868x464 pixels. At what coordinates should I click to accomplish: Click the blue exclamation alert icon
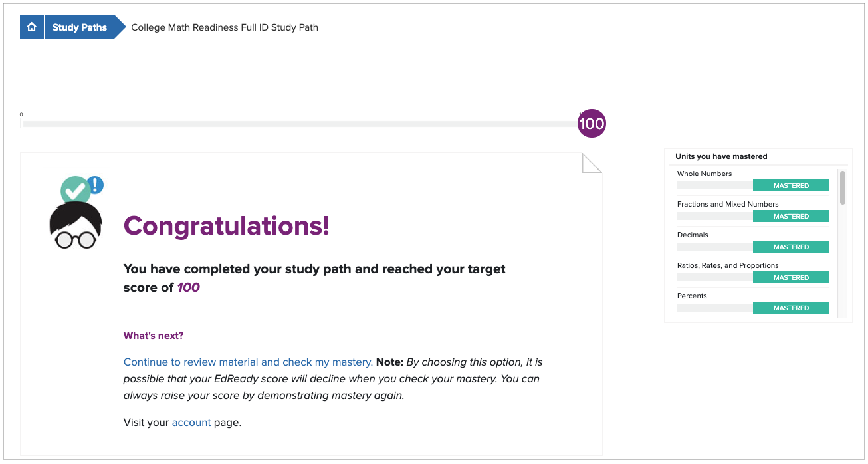96,185
